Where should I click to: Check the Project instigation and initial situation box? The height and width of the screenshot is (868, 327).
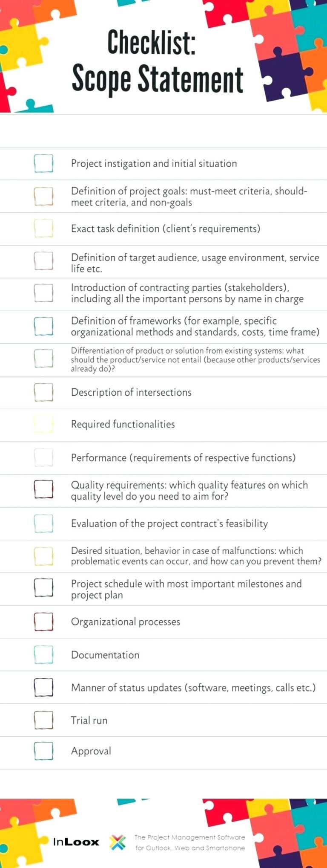point(43,163)
